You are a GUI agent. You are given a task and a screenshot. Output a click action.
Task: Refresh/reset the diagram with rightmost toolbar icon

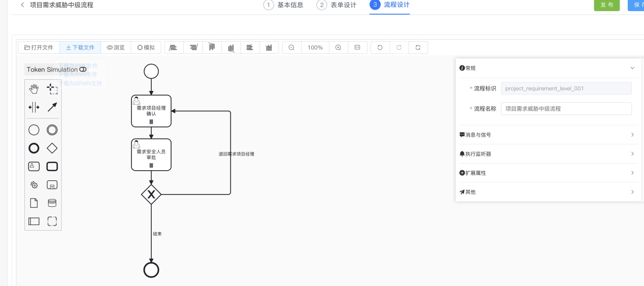click(418, 47)
